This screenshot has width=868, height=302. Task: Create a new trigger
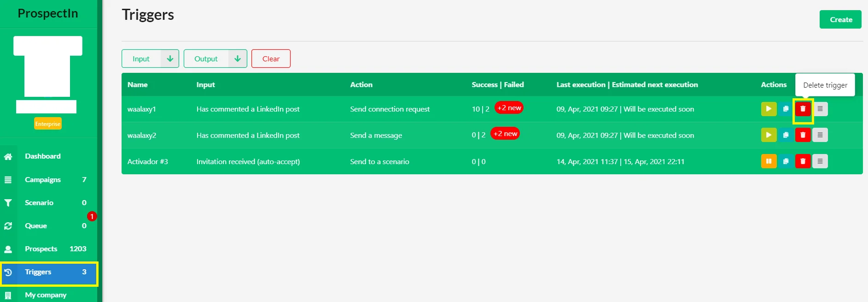point(840,19)
